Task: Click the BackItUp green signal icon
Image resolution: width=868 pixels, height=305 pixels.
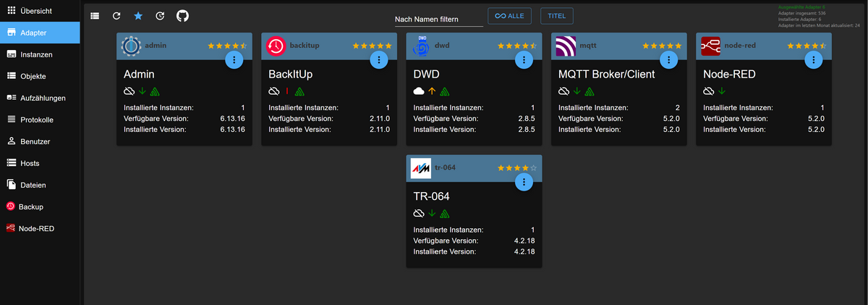Action: point(299,91)
